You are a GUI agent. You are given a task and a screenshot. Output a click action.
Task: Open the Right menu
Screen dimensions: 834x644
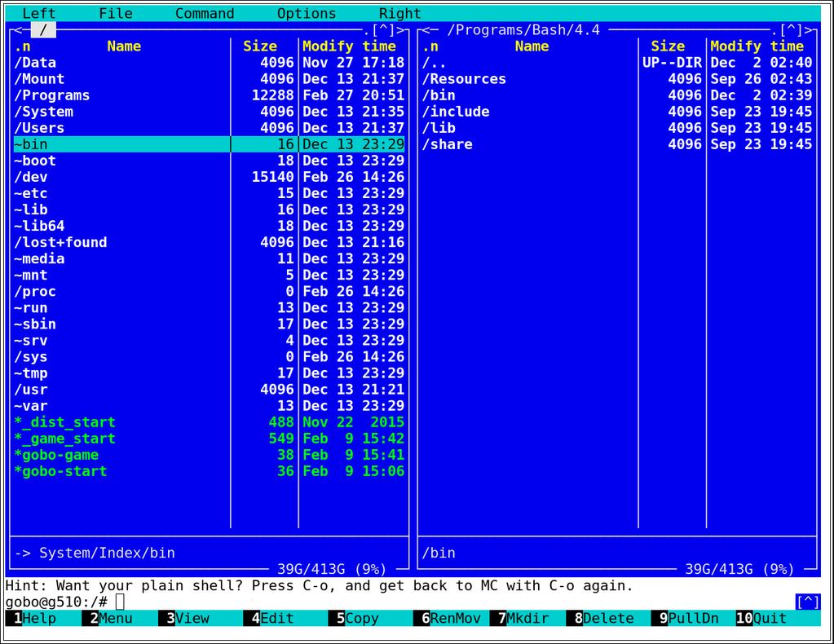pos(400,13)
